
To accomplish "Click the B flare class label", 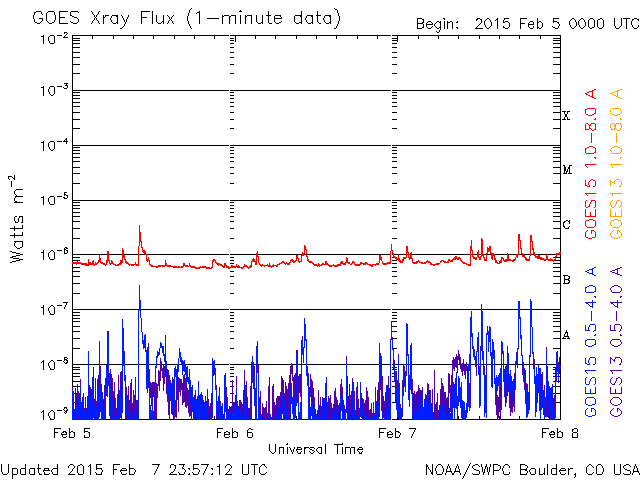I will pos(567,280).
